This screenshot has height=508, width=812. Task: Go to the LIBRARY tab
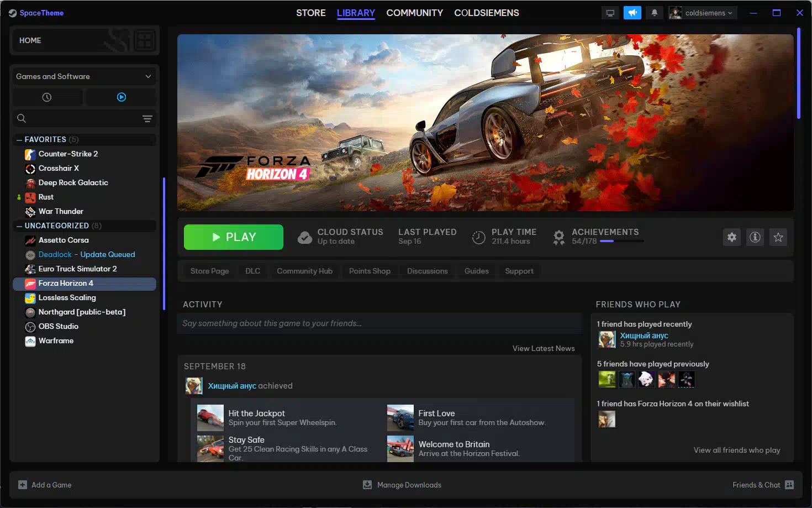pos(356,13)
